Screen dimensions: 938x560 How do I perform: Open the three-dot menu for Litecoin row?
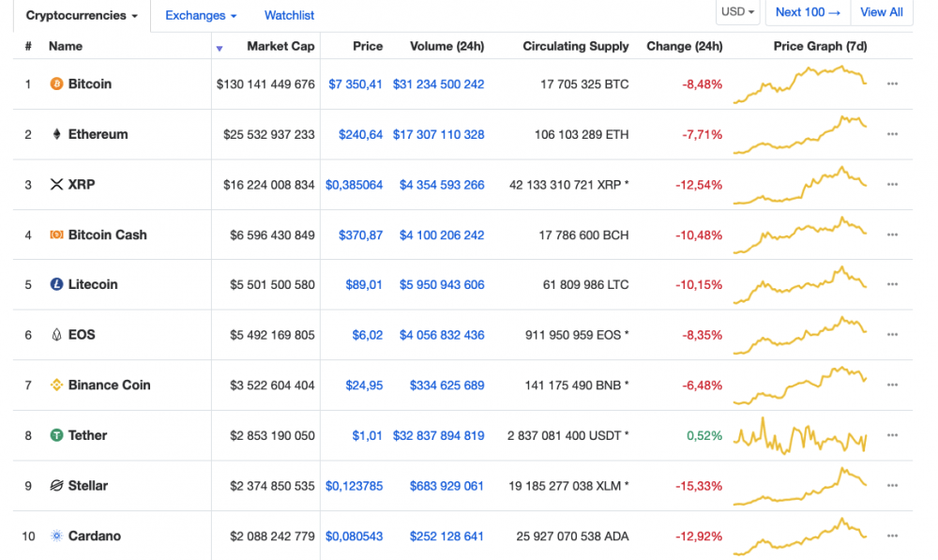(893, 284)
